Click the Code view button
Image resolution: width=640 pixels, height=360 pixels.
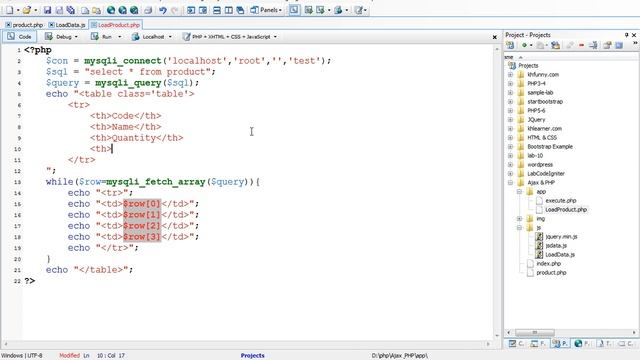pyautogui.click(x=20, y=37)
